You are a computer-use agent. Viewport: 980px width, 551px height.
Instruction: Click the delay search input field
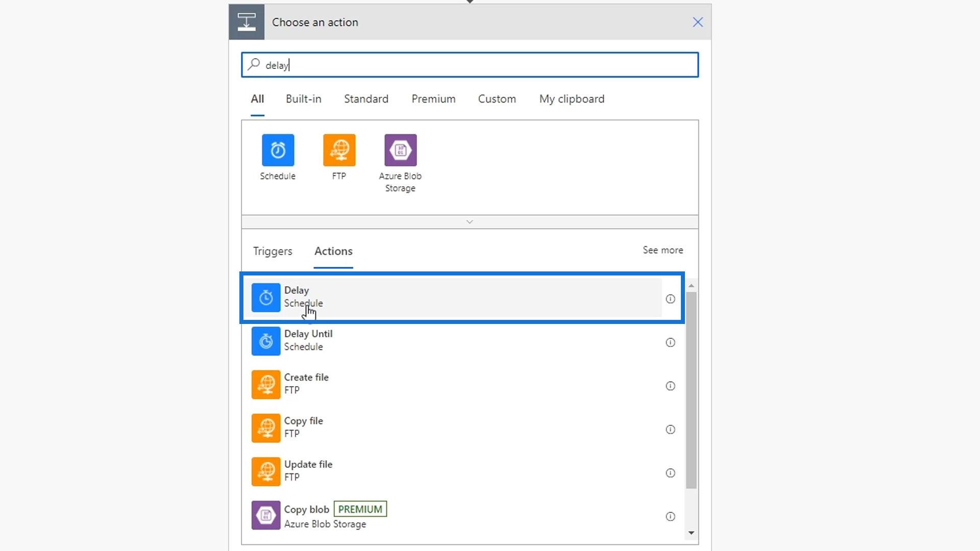click(x=470, y=65)
